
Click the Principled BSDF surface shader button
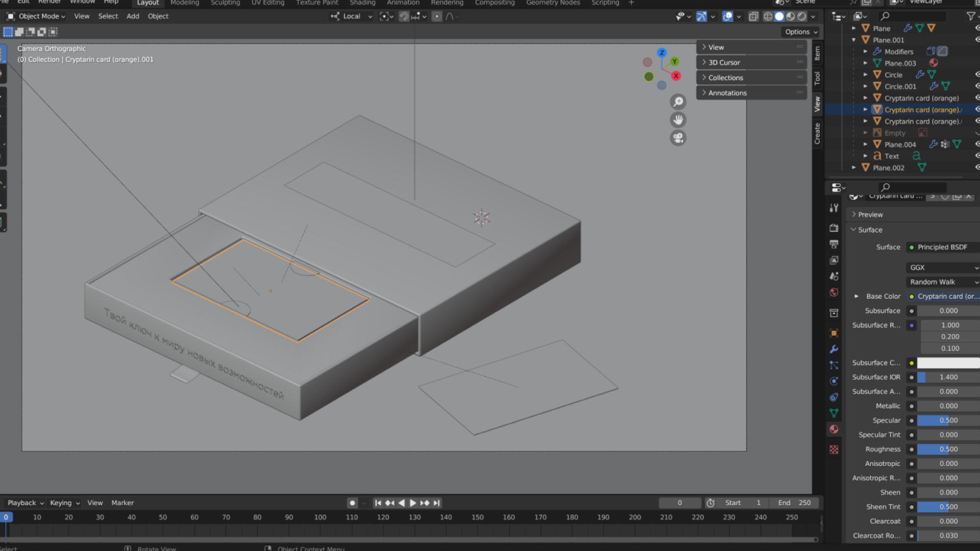pos(943,247)
